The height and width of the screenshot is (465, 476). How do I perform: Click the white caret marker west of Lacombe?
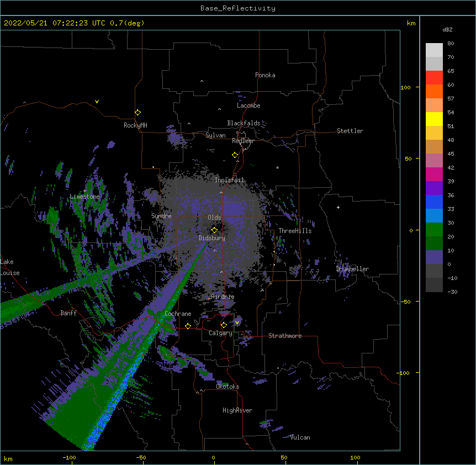[219, 109]
